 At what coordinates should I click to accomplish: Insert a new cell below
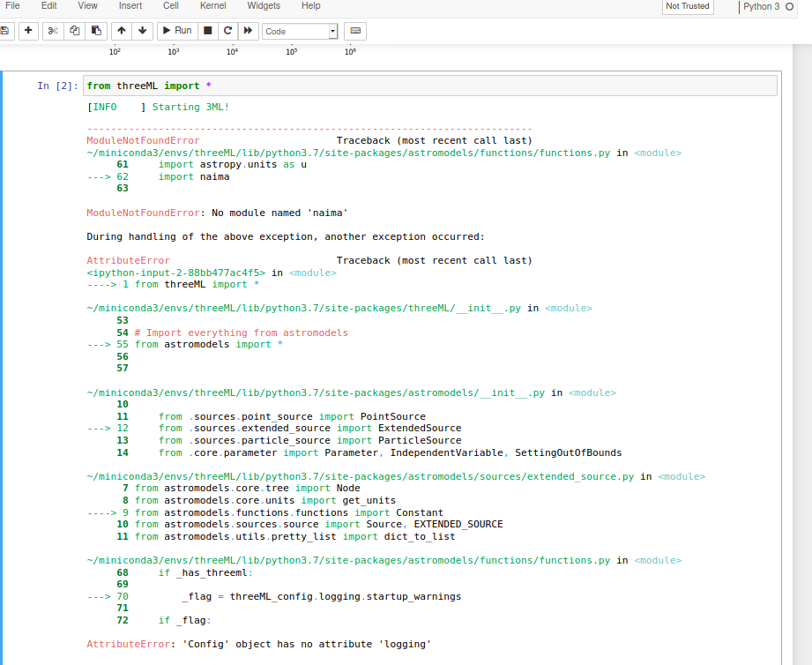(26, 30)
